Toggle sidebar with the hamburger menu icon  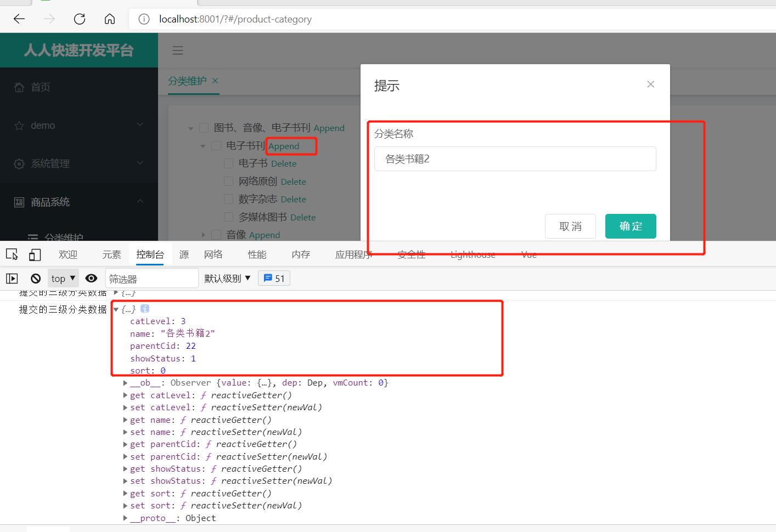click(x=178, y=50)
